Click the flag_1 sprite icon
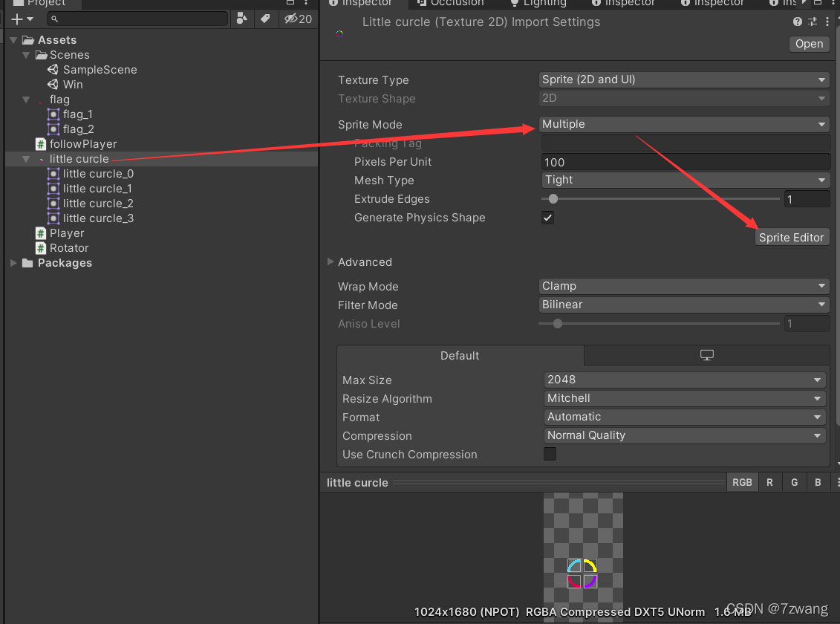840x624 pixels. coord(53,114)
